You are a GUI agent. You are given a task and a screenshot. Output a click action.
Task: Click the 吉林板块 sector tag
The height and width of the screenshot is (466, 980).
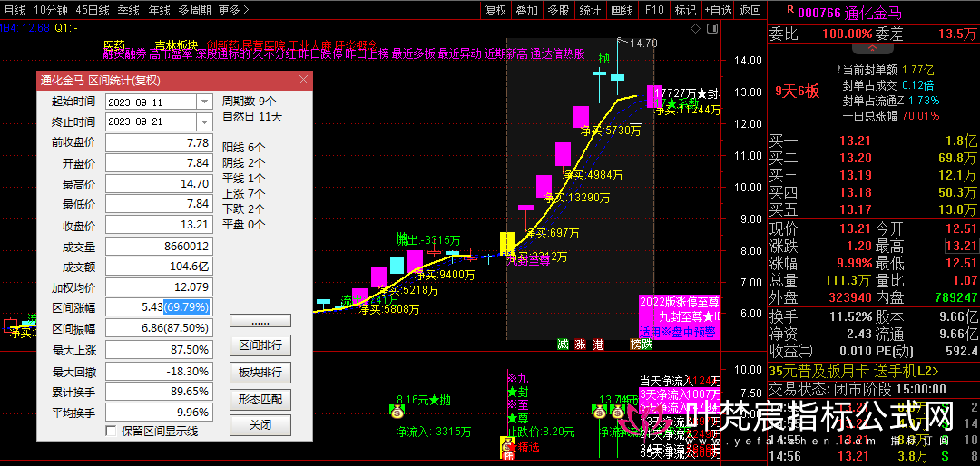pos(176,45)
